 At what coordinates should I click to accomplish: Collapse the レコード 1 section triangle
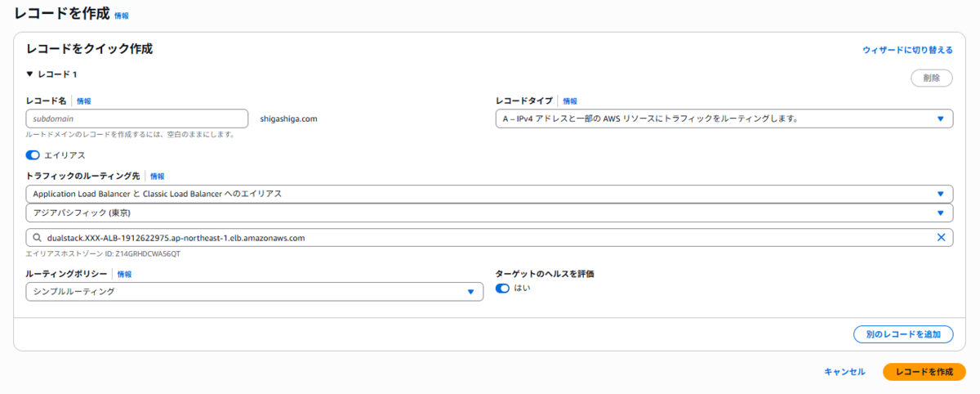[x=30, y=74]
